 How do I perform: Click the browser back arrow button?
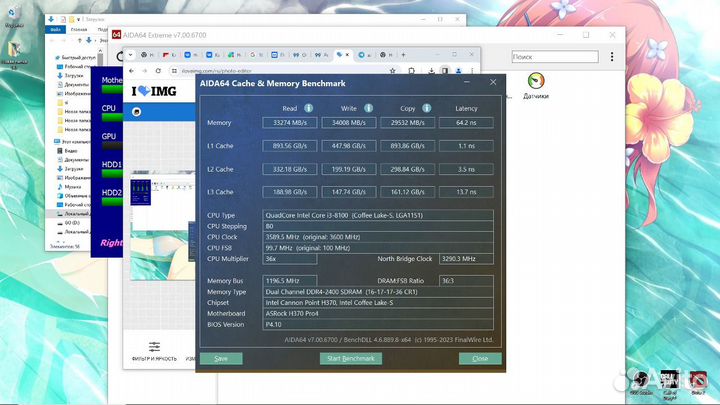click(x=132, y=71)
